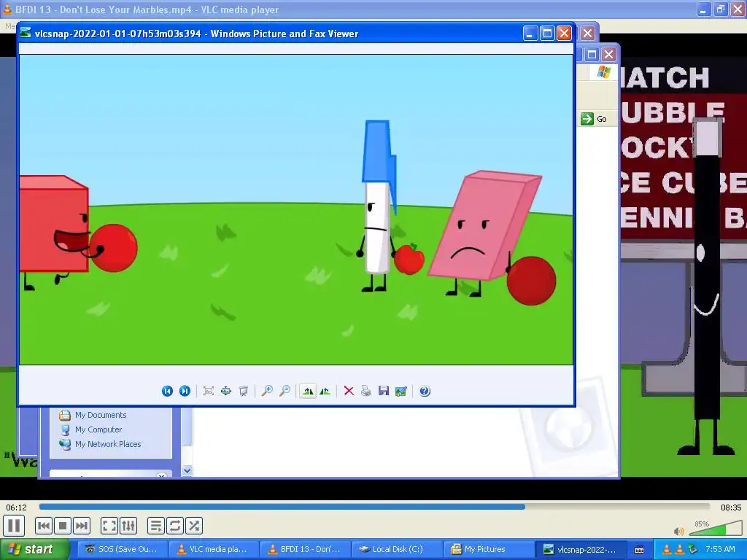Close the Picture and Fax Viewer window
Image resolution: width=747 pixels, height=560 pixels.
564,34
